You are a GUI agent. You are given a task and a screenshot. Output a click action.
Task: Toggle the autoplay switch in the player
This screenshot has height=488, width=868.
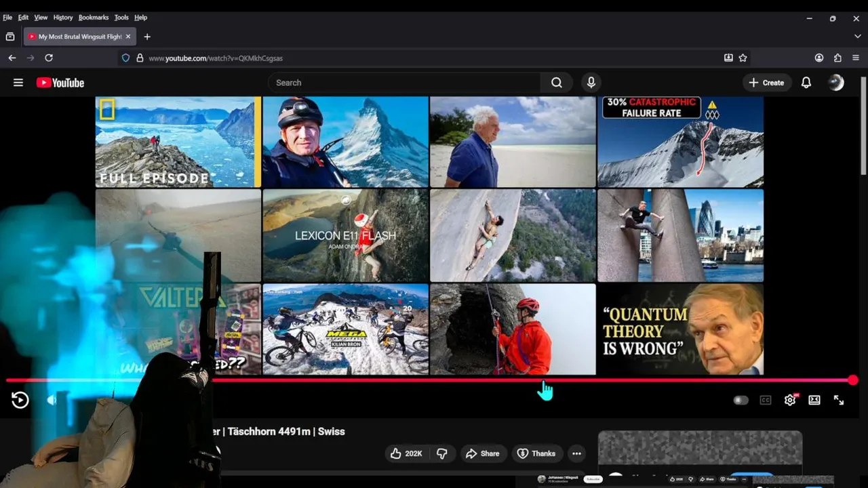[x=741, y=400]
